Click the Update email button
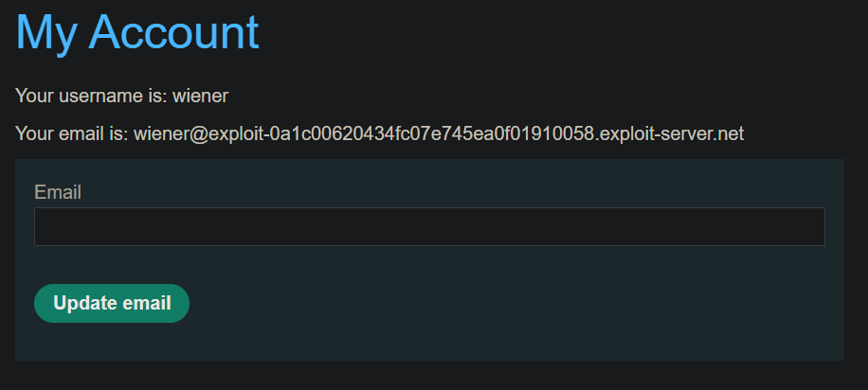Viewport: 868px width, 390px height. tap(112, 303)
